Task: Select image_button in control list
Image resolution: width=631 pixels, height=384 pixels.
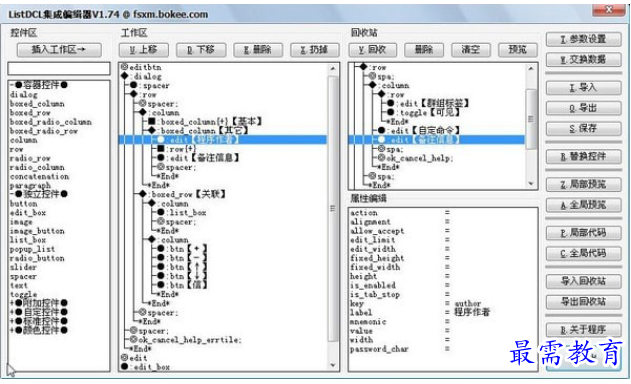Action: click(37, 231)
